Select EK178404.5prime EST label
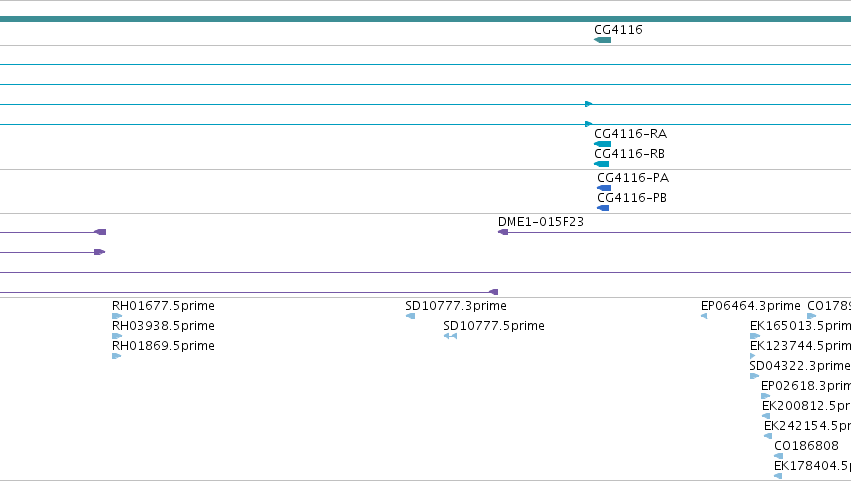The image size is (851, 481). click(812, 466)
